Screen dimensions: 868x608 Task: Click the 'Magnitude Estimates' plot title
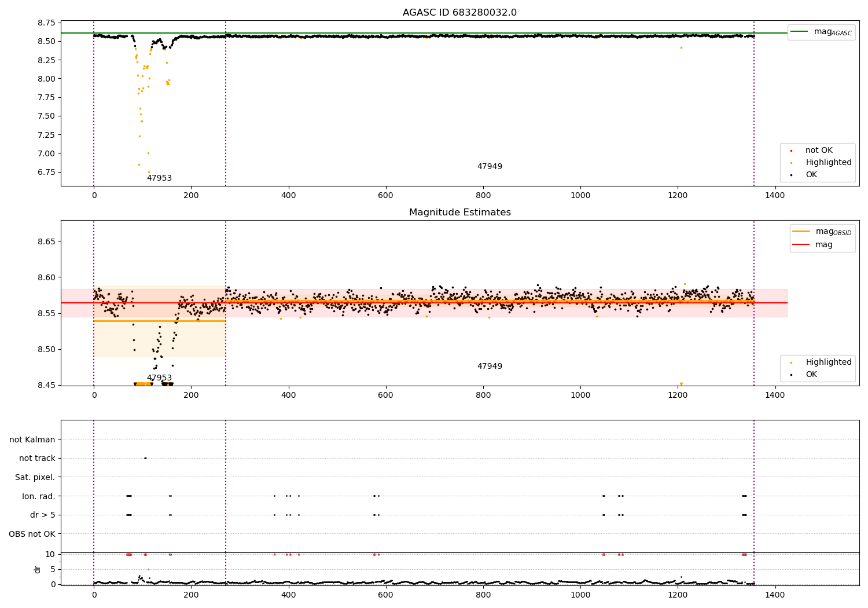click(x=459, y=213)
